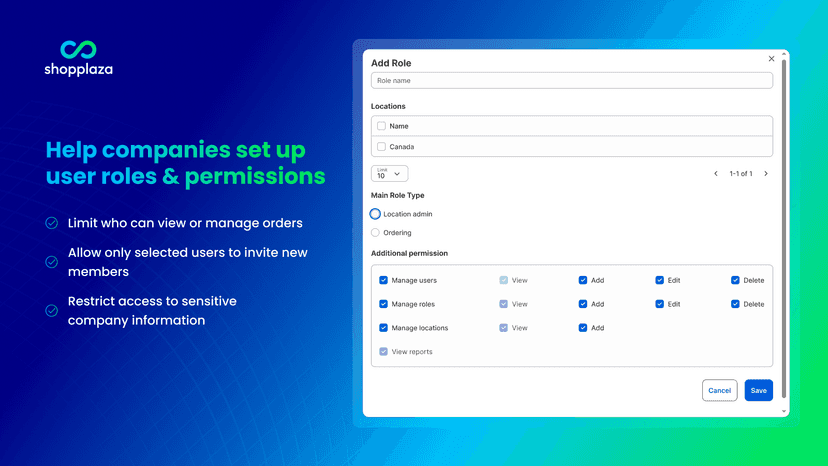Toggle Edit checkbox in Manage roles row
Image resolution: width=828 pixels, height=466 pixels.
tap(659, 304)
